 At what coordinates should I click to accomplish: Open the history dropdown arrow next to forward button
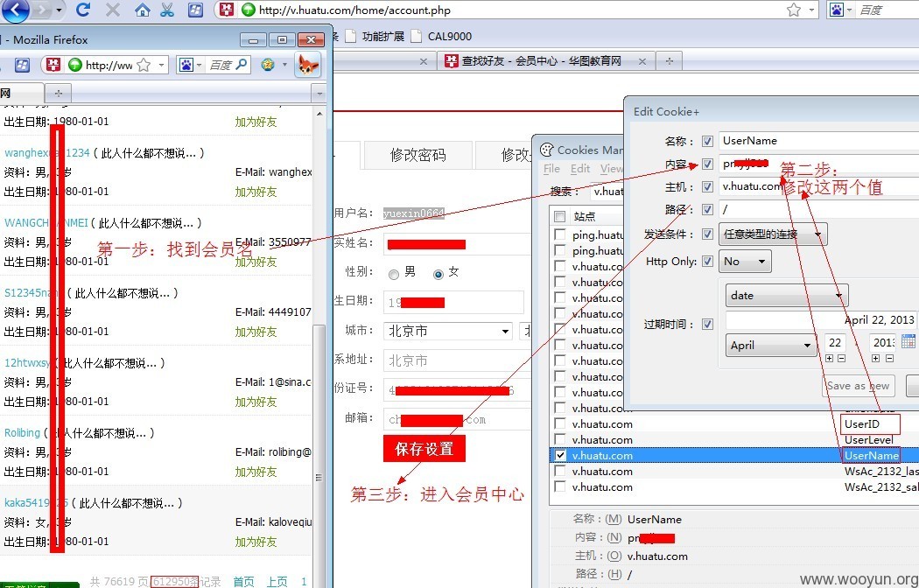pyautogui.click(x=59, y=10)
